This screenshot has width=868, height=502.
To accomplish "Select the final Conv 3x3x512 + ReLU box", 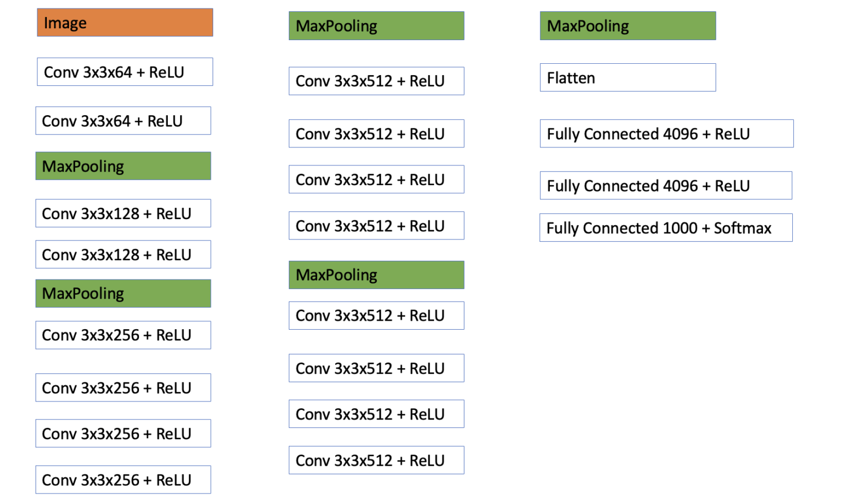I will pos(376,460).
